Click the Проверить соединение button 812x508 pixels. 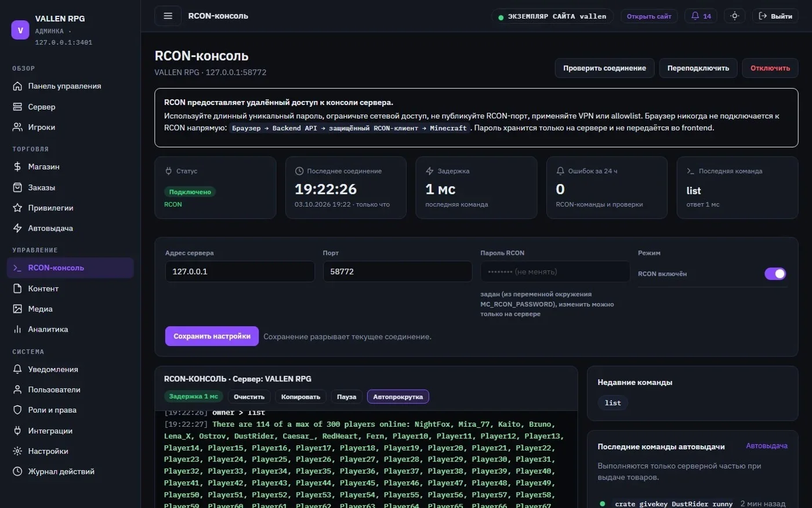pyautogui.click(x=604, y=68)
